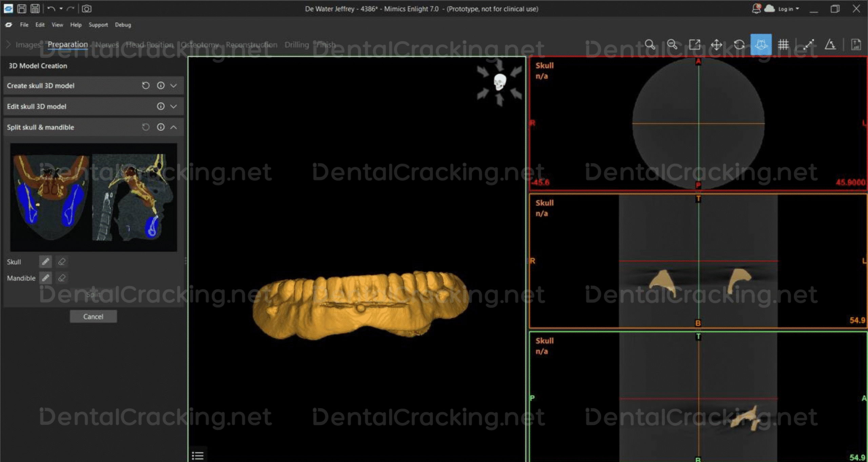Viewport: 868px width, 462px height.
Task: Switch to the Osteotomy workflow tab
Action: coord(199,45)
